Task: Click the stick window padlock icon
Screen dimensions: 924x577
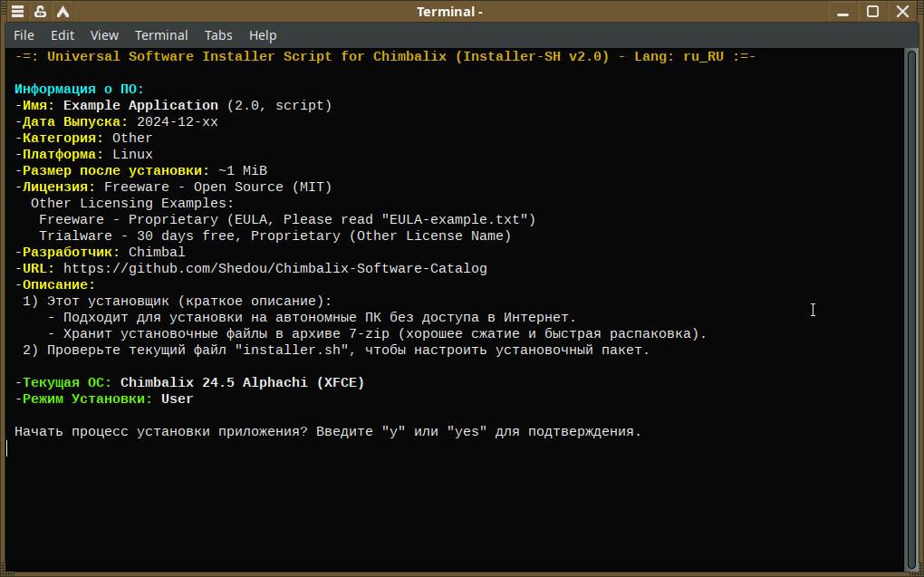Action: point(41,12)
